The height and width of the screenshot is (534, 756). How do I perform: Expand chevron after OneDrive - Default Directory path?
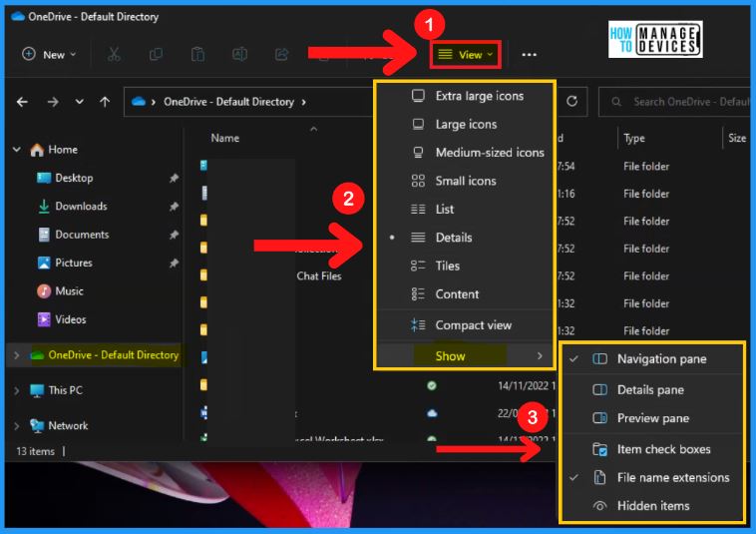point(304,102)
